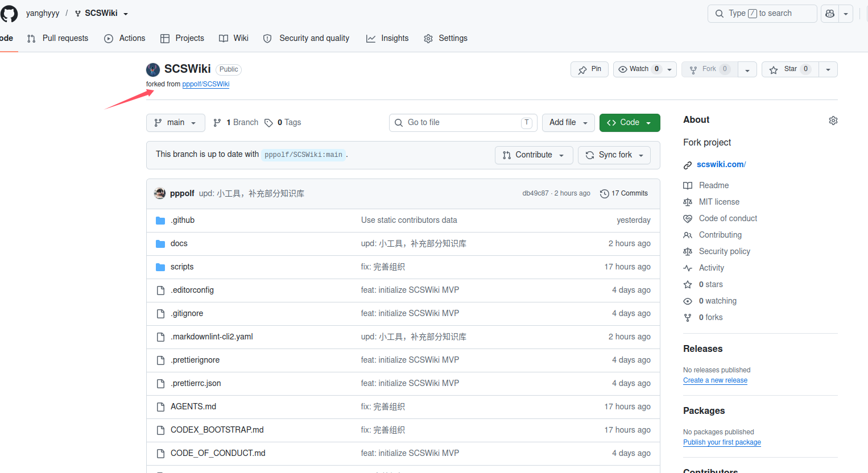
Task: Click the link icon beside scswiki.com
Action: click(688, 165)
